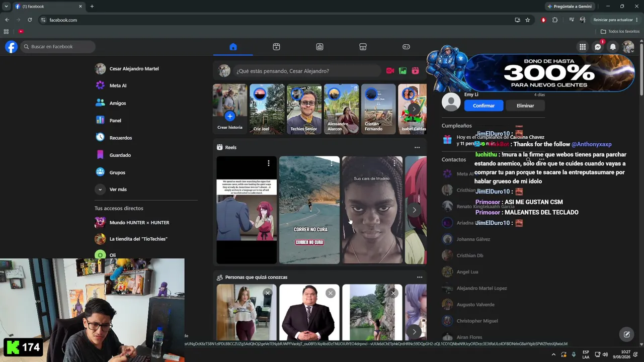View the Alessandro Alarcon story
This screenshot has height=362, width=644.
click(x=341, y=109)
